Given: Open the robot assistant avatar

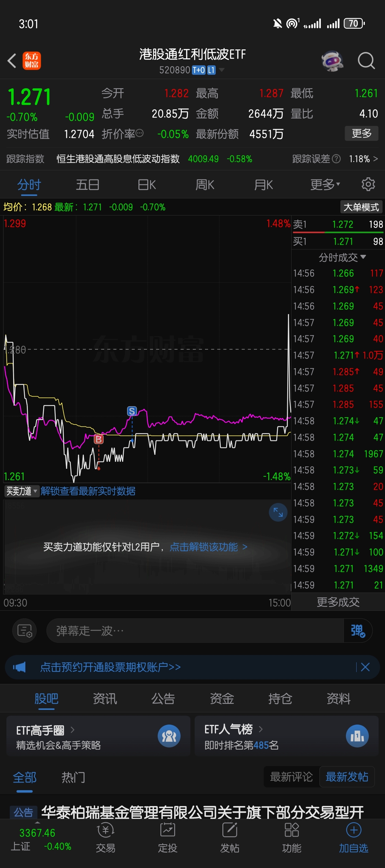Looking at the screenshot, I should click(x=332, y=61).
